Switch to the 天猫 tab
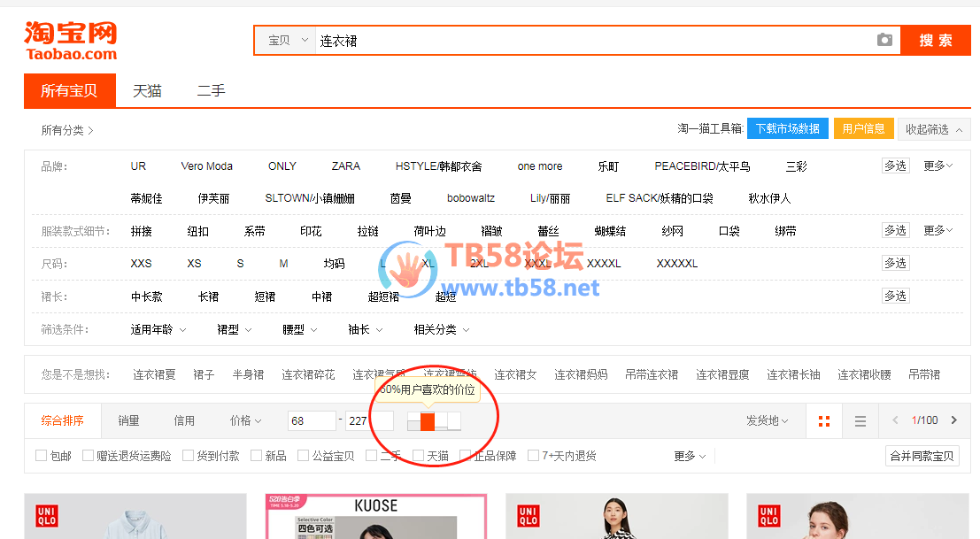This screenshot has width=980, height=539. (148, 90)
